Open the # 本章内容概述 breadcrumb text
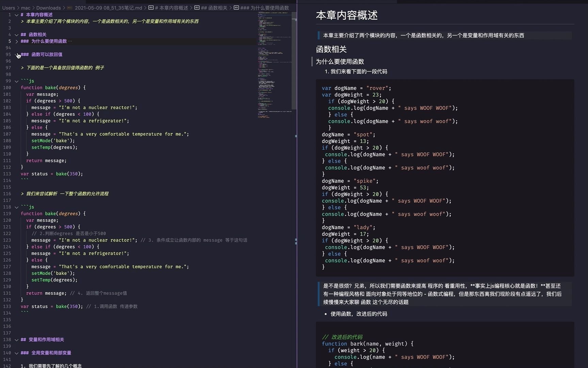 (x=171, y=8)
